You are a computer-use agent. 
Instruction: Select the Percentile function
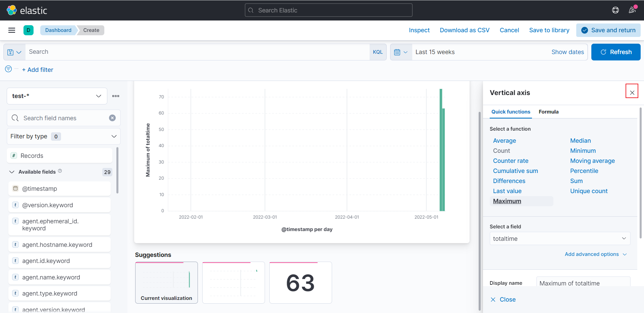[x=584, y=171]
